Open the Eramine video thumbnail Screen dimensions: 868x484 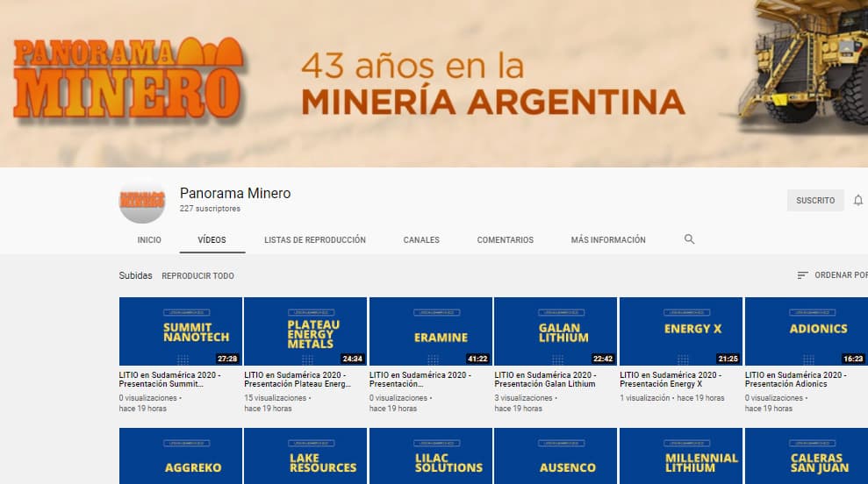(430, 331)
